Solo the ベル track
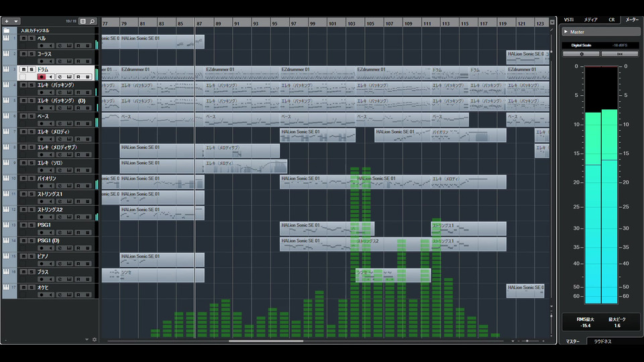 [x=32, y=38]
